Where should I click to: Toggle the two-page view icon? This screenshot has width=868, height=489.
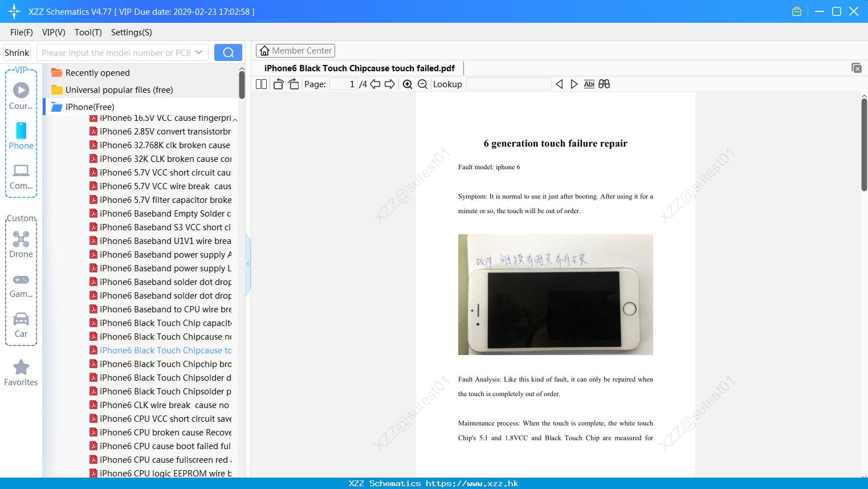tap(261, 84)
